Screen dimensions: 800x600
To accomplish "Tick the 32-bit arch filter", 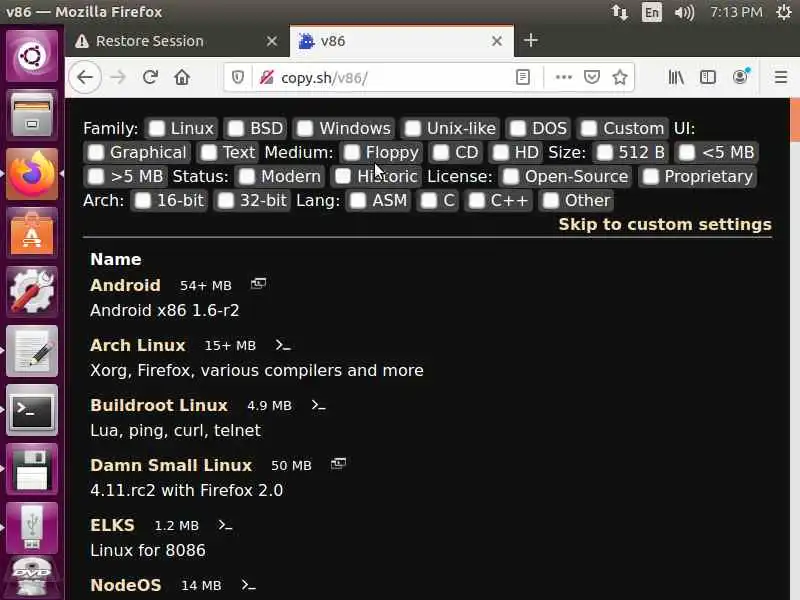I will point(226,201).
